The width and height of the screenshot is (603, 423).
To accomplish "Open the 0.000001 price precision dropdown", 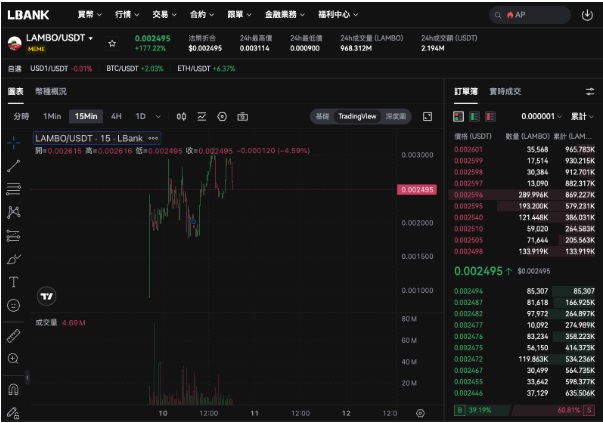I will click(541, 116).
